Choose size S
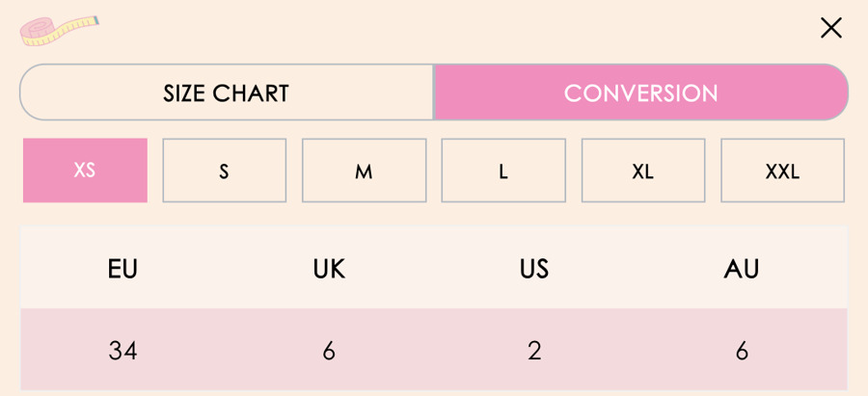Screen dimensions: 868x396 coord(224,171)
